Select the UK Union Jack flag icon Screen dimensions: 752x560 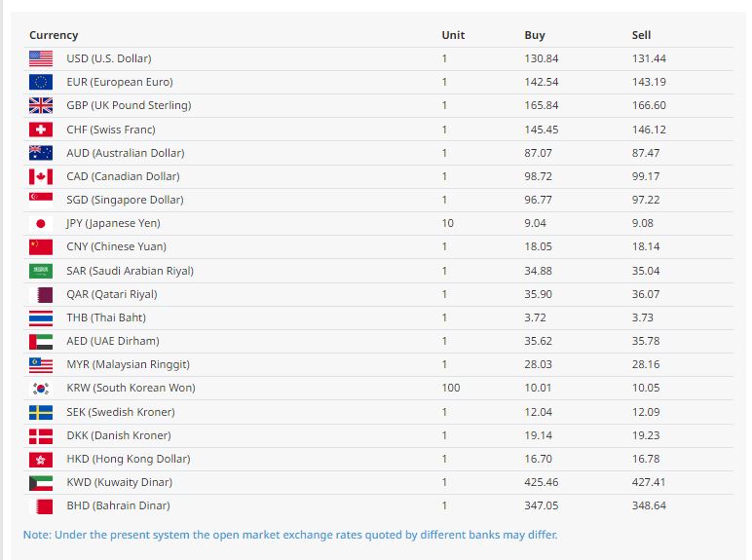pos(41,105)
